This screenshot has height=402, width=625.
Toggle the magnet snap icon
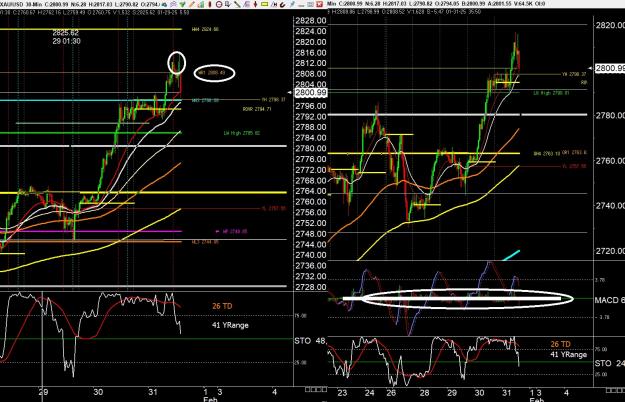[x=282, y=4]
